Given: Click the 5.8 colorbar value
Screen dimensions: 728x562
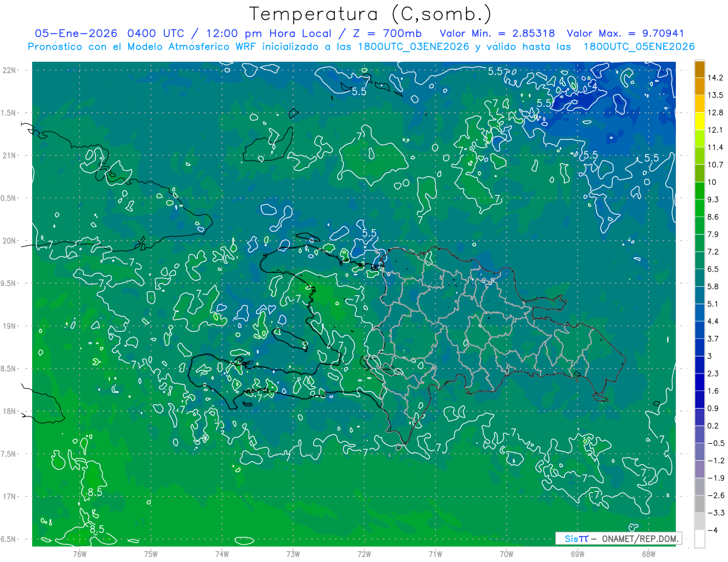Looking at the screenshot, I should click(x=713, y=287).
